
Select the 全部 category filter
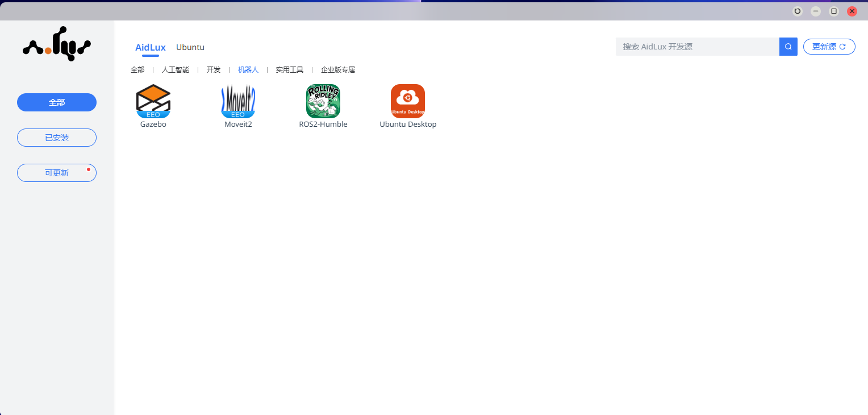click(x=137, y=70)
